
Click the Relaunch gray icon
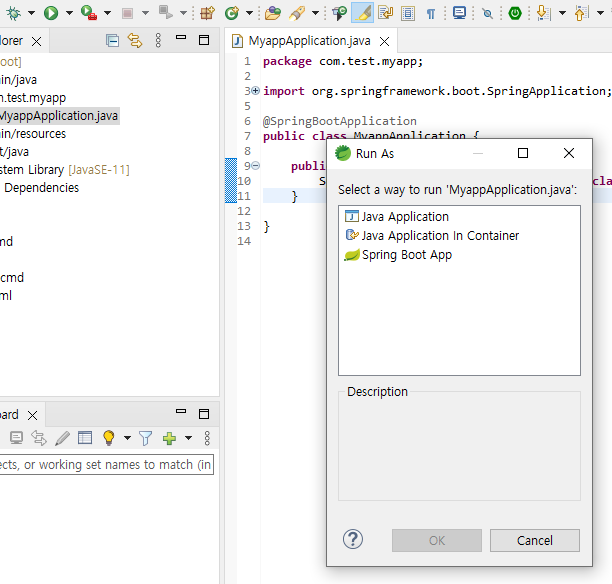coord(165,12)
